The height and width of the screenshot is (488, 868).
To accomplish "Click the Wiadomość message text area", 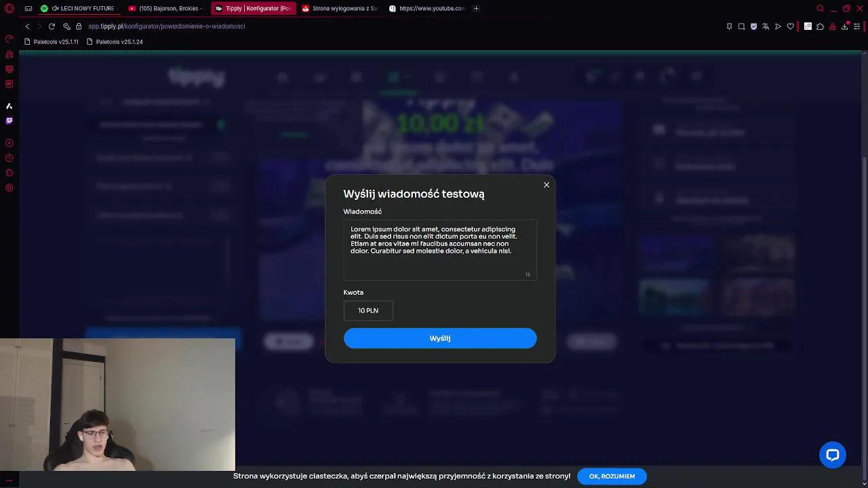I will tap(440, 249).
